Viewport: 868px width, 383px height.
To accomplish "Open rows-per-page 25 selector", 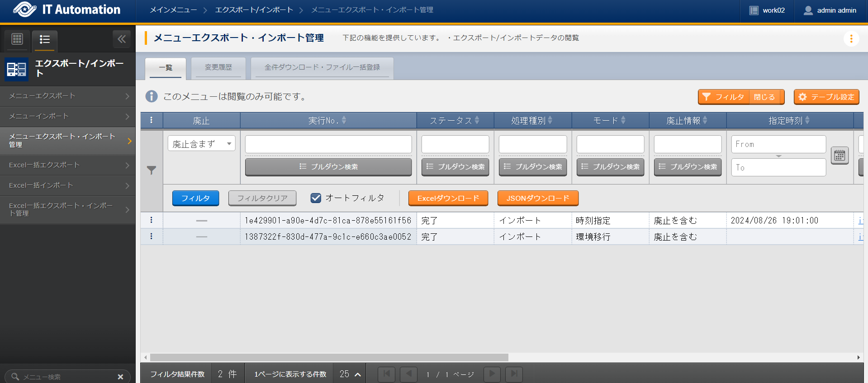I will point(350,374).
